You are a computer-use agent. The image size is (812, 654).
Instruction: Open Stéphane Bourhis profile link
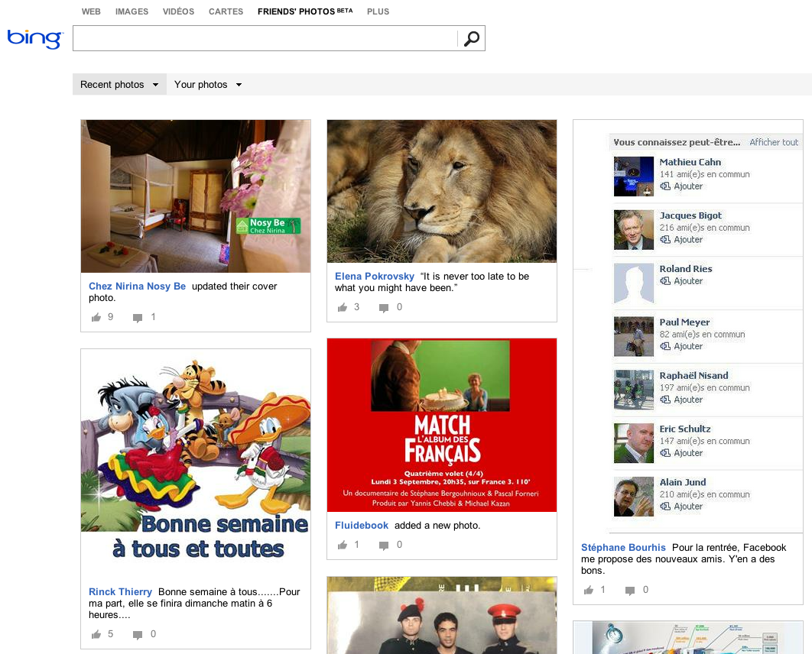tap(623, 547)
